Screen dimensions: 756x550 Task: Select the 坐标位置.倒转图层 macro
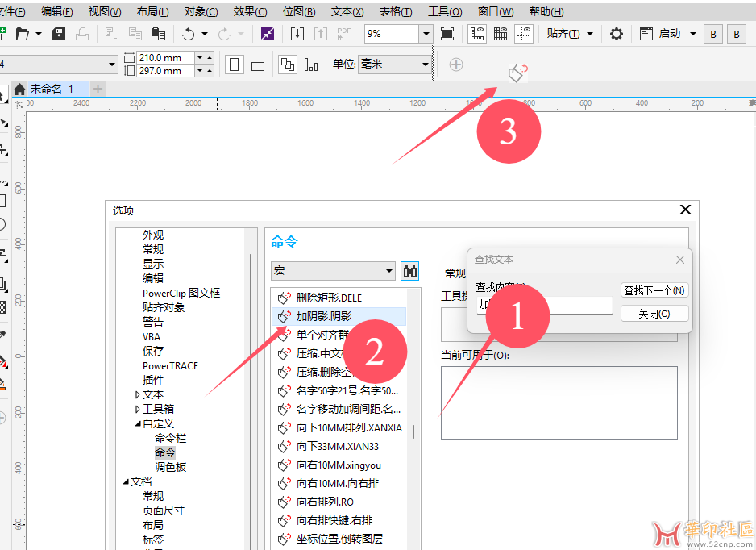tap(339, 539)
